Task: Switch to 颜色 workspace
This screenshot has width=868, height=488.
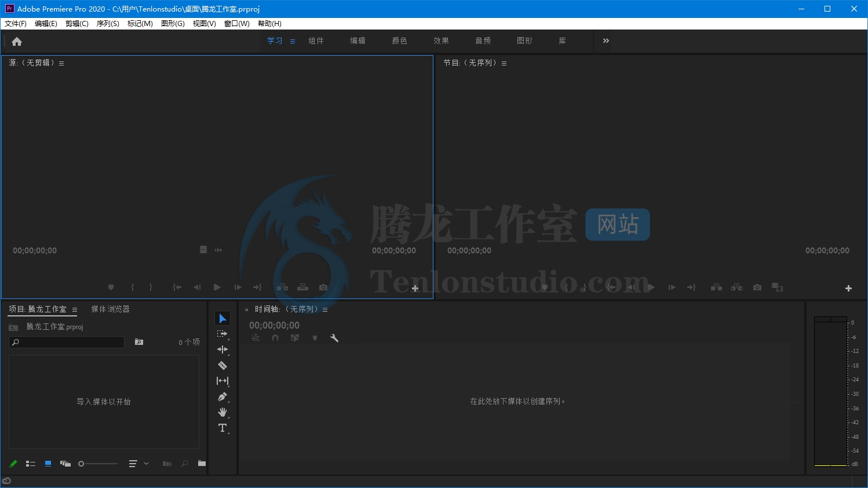Action: point(400,41)
